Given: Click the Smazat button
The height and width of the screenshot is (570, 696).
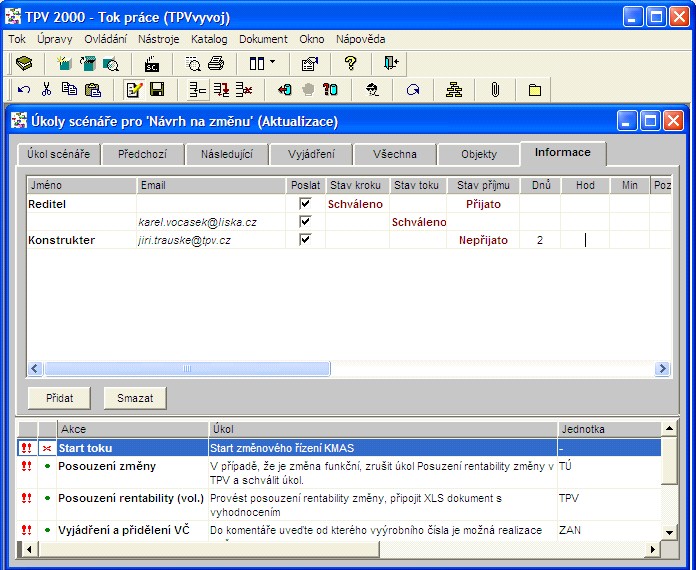Looking at the screenshot, I should [135, 398].
